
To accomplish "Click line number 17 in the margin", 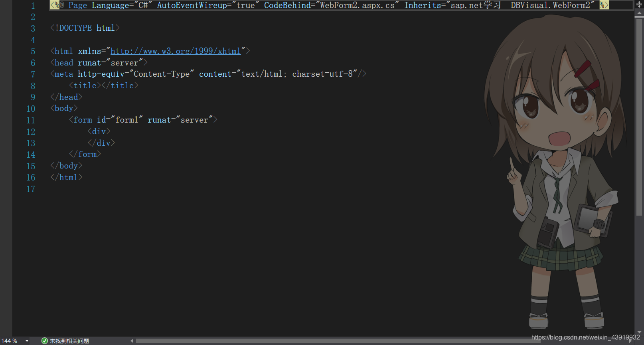I will pyautogui.click(x=31, y=189).
